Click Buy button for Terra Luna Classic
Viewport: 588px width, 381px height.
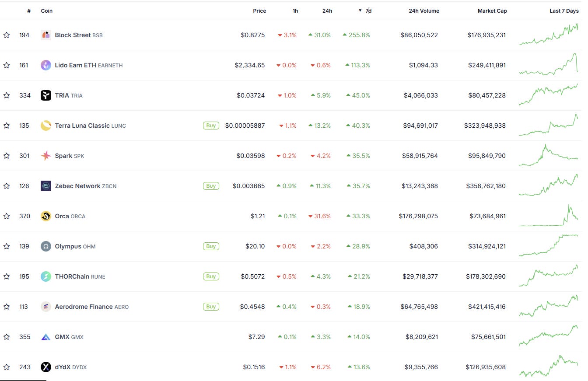(x=211, y=126)
